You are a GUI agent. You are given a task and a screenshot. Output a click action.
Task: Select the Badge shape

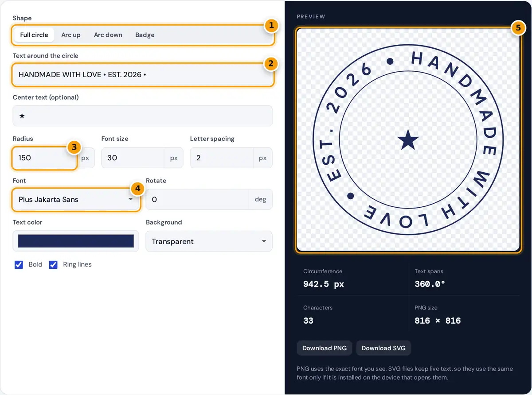click(x=145, y=35)
